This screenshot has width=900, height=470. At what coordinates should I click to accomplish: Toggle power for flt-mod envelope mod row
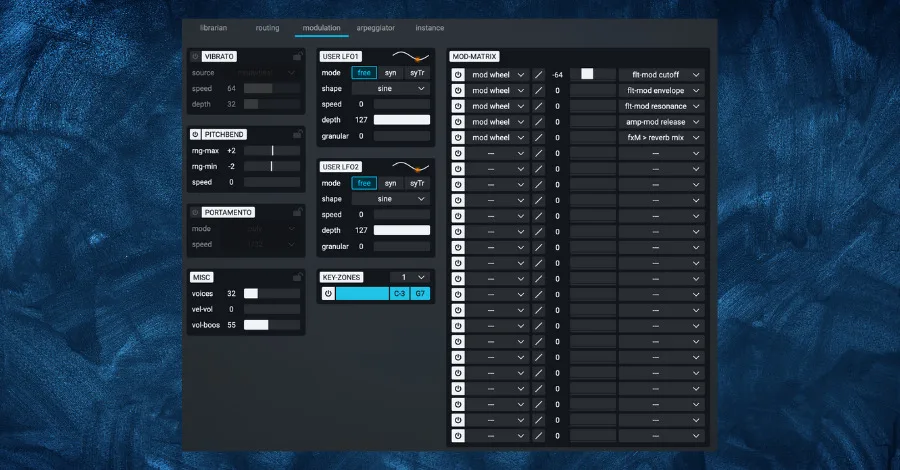(458, 90)
